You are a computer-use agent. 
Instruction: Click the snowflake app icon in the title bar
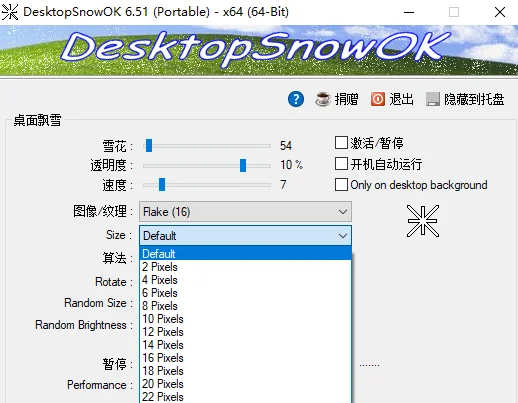coord(10,12)
